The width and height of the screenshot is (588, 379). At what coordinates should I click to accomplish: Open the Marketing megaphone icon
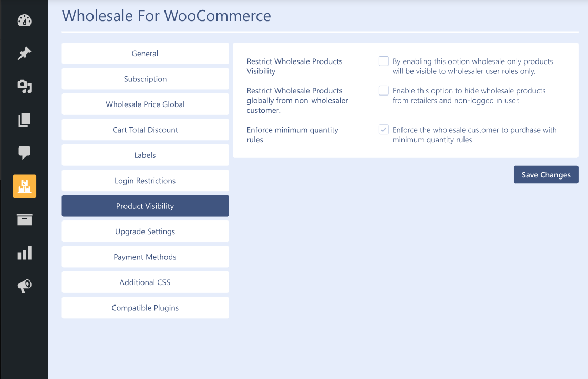point(24,286)
